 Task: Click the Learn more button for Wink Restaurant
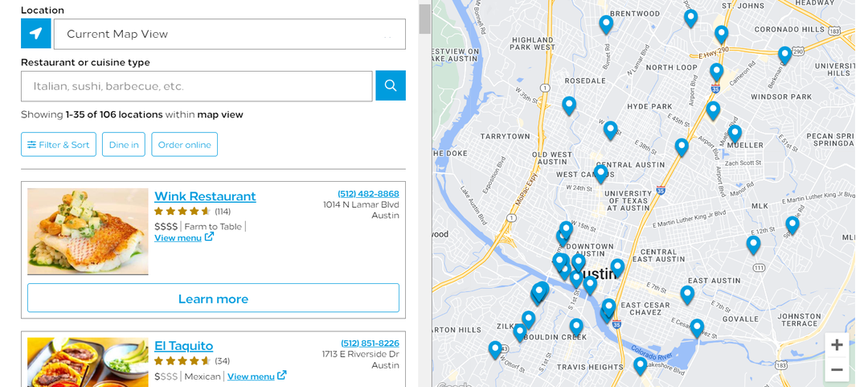213,298
